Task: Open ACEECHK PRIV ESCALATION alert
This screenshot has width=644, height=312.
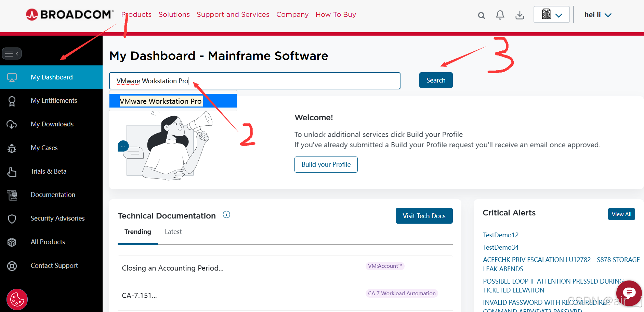Action: [x=561, y=264]
